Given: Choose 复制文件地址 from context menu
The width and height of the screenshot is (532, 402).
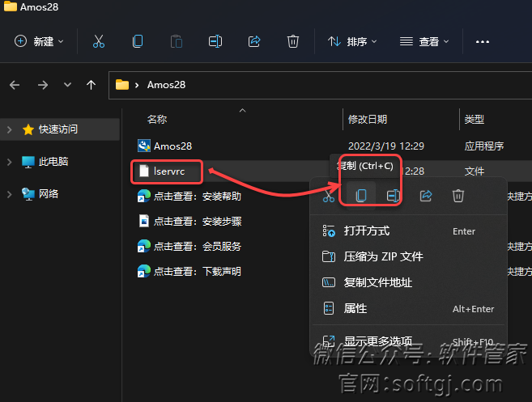Looking at the screenshot, I should [408, 282].
